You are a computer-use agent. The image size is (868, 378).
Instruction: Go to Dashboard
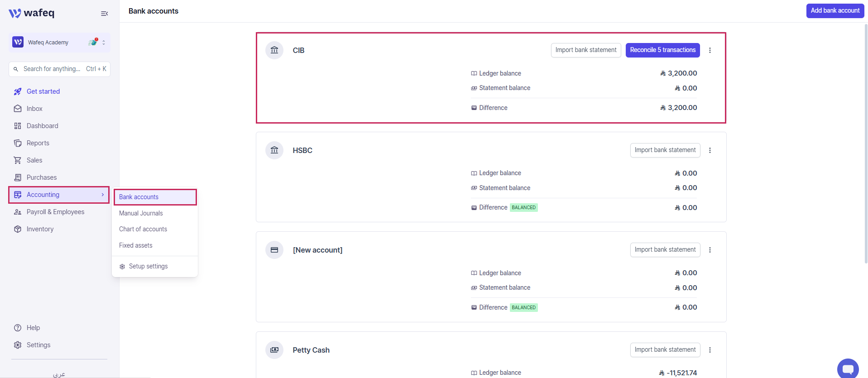[x=42, y=126]
